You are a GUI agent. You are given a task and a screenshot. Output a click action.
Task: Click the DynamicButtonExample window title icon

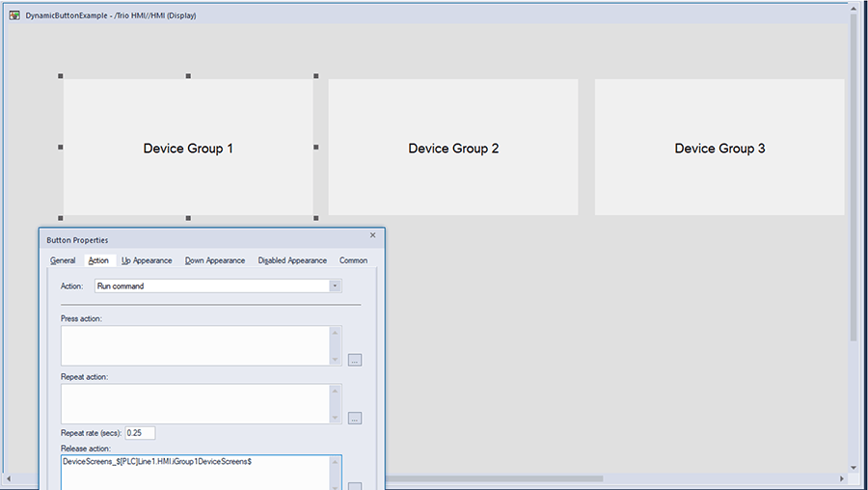coord(14,15)
